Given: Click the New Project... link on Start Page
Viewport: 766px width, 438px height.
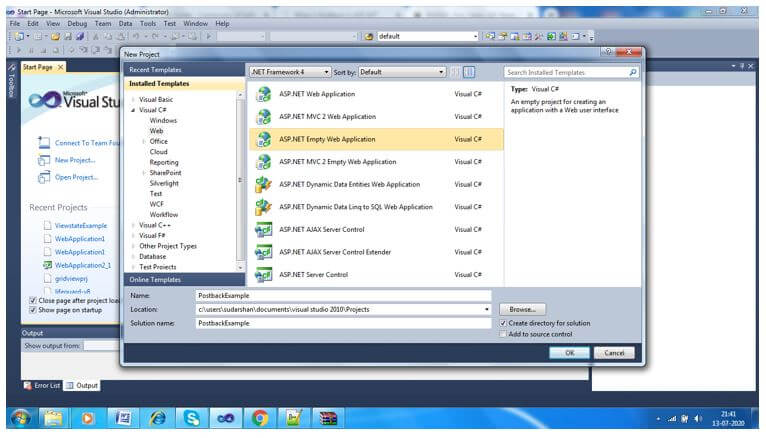Looking at the screenshot, I should click(75, 160).
